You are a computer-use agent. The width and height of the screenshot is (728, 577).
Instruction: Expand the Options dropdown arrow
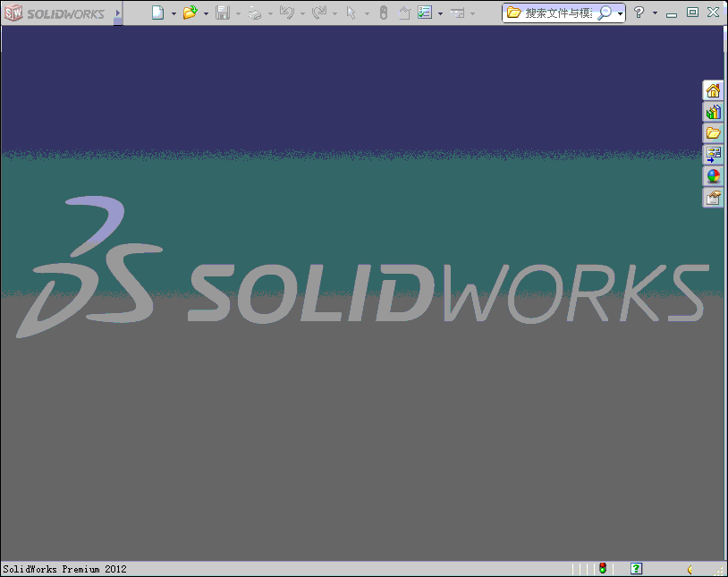pyautogui.click(x=441, y=13)
